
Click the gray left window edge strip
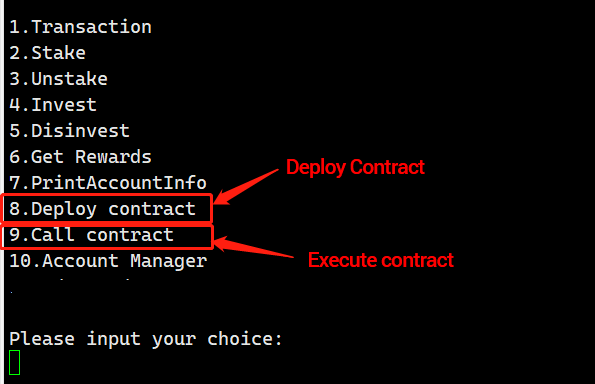[x=2, y=192]
